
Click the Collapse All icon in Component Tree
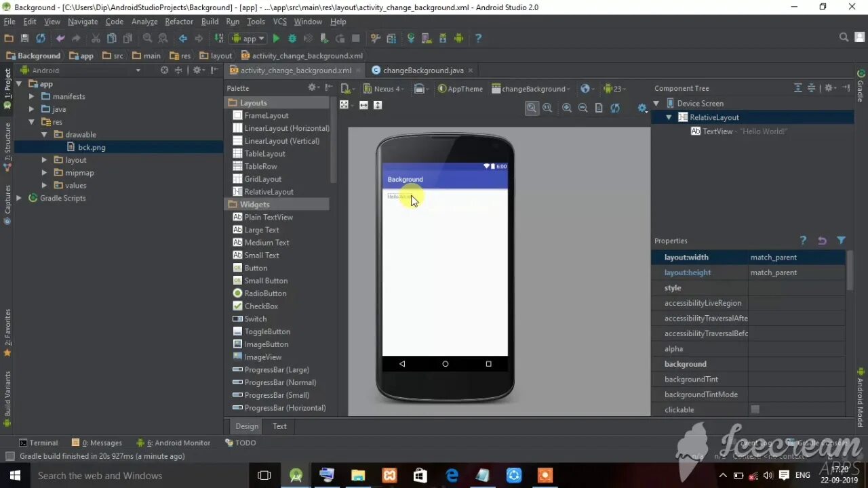tap(811, 88)
